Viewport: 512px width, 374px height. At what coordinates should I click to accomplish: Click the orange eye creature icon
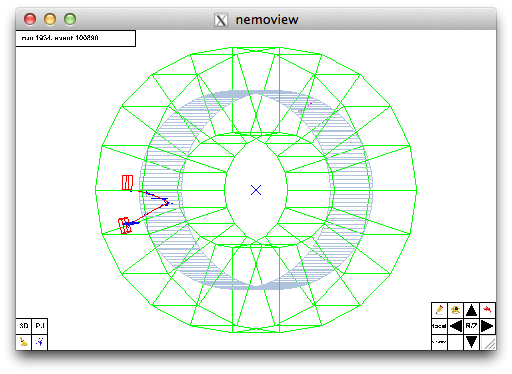pyautogui.click(x=455, y=310)
